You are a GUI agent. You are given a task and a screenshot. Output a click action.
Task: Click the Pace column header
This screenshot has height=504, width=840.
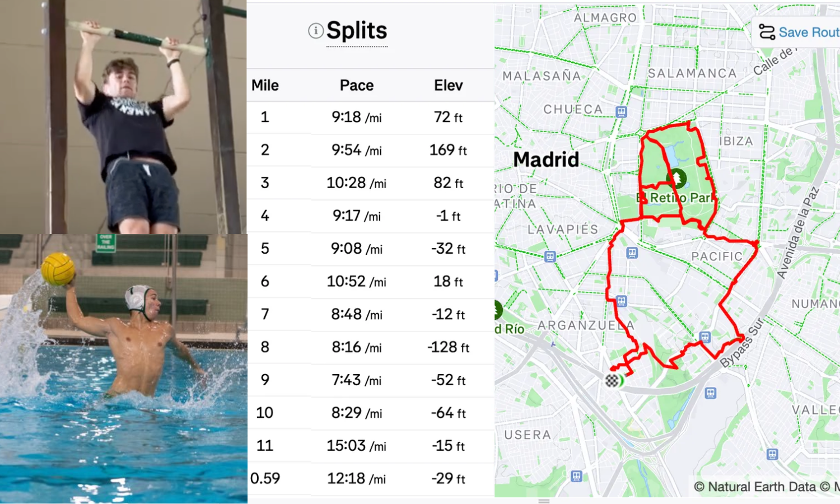[x=357, y=85]
